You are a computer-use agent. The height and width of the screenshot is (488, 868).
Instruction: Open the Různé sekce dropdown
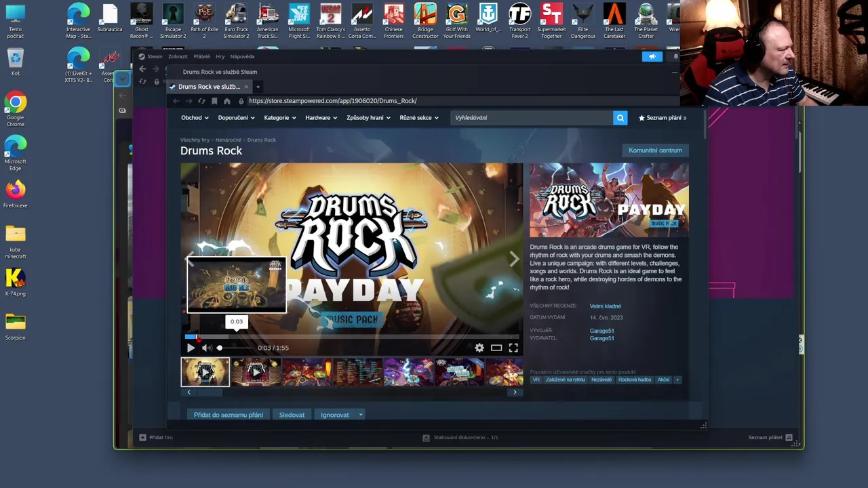coord(419,118)
